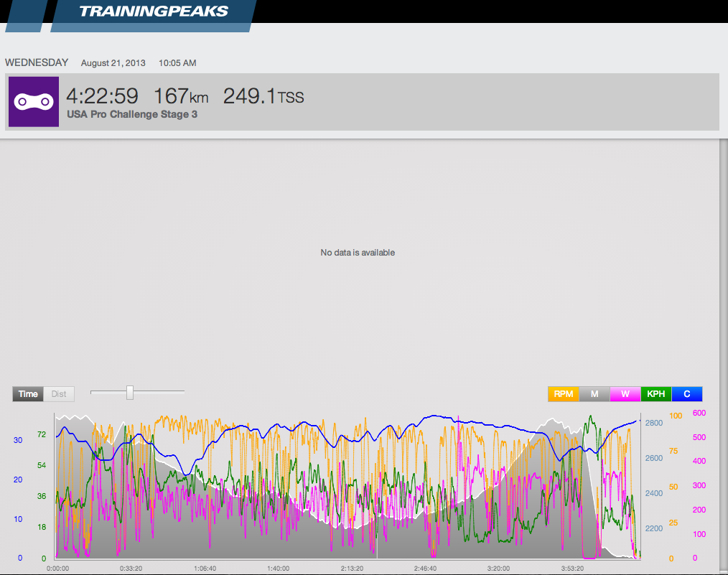
Task: Switch chart axis to Dist
Action: (59, 394)
